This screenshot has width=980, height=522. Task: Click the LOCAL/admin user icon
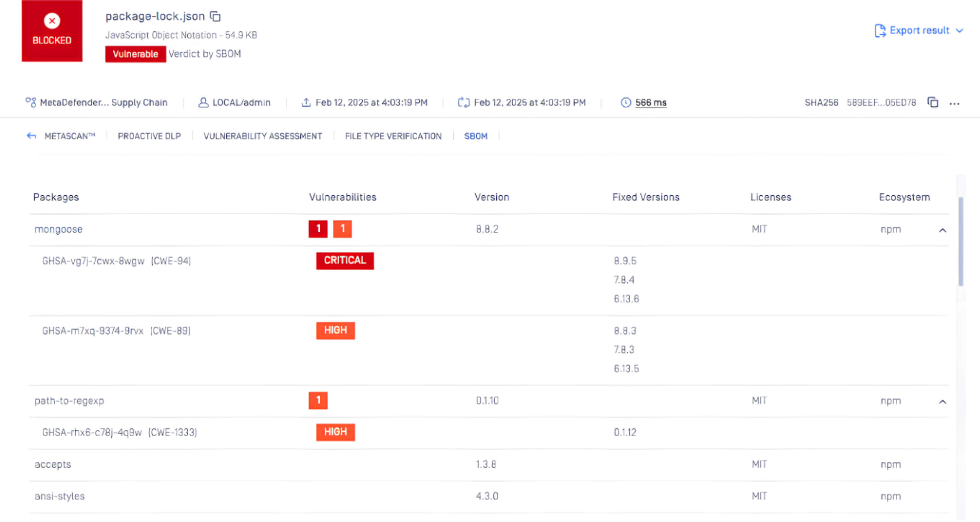point(203,102)
